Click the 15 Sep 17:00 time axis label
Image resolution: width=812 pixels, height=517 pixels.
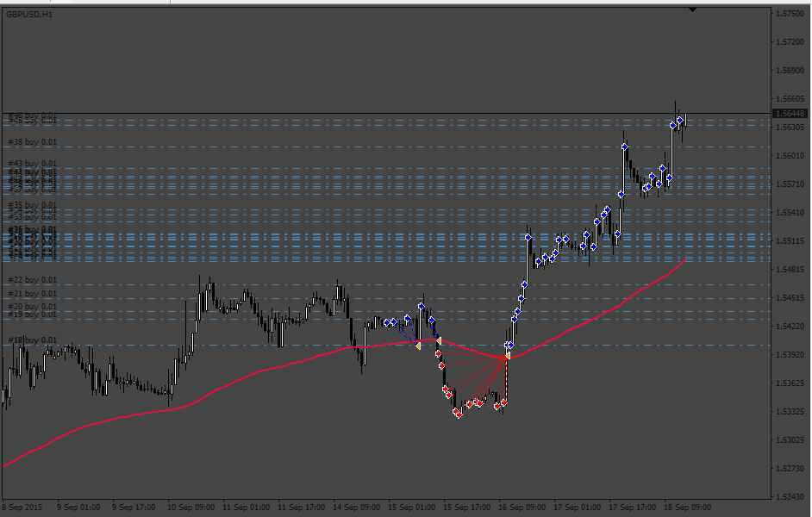pyautogui.click(x=467, y=508)
